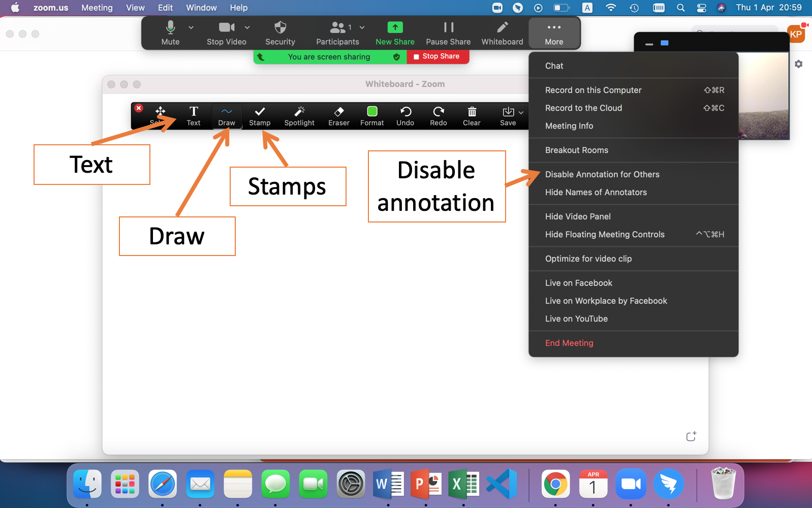Open the Meeting menu in menu bar
The height and width of the screenshot is (508, 812).
click(x=97, y=8)
